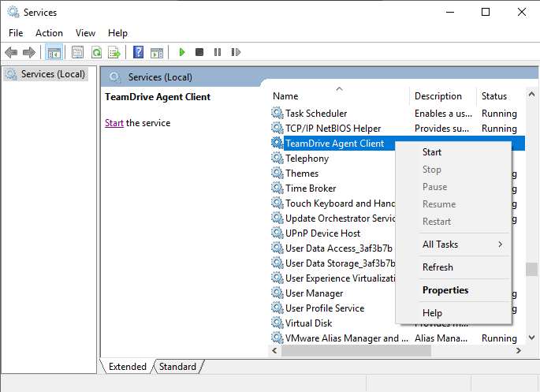Viewport: 540px width, 392px height.
Task: Click the gear icon beside Telephony
Action: tap(277, 158)
